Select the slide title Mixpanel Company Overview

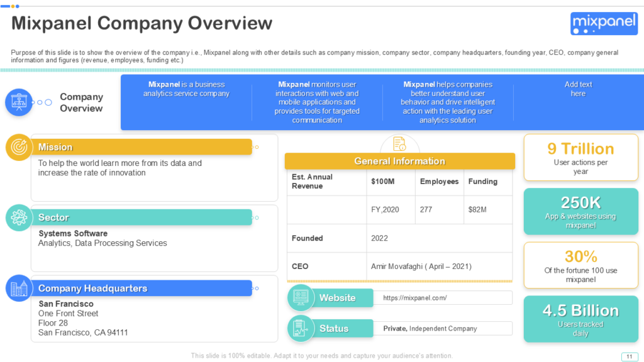pos(142,23)
